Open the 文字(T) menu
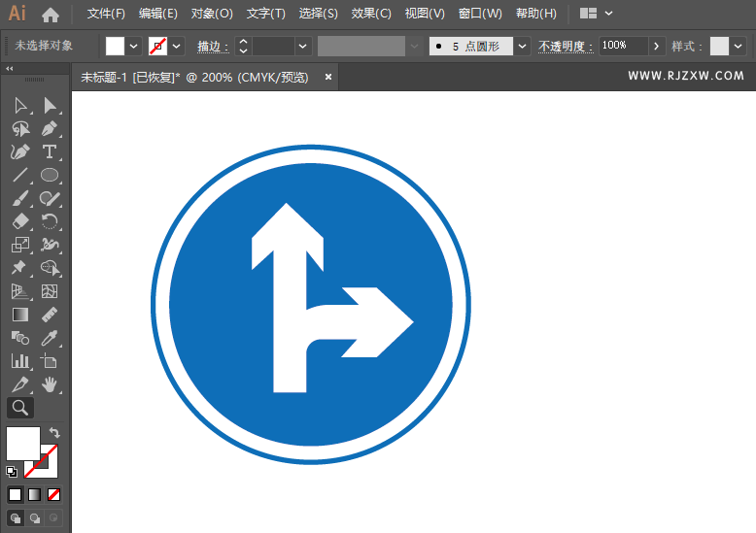Image resolution: width=756 pixels, height=533 pixels. click(265, 14)
